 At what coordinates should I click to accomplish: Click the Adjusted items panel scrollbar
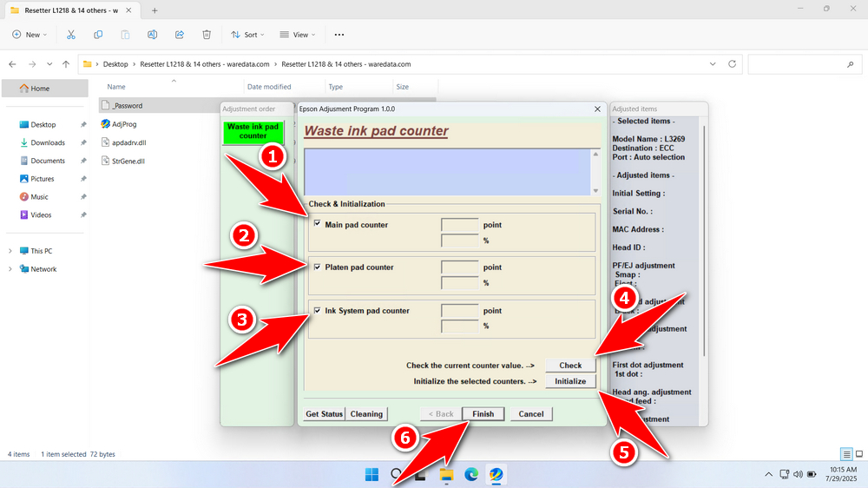(704, 241)
